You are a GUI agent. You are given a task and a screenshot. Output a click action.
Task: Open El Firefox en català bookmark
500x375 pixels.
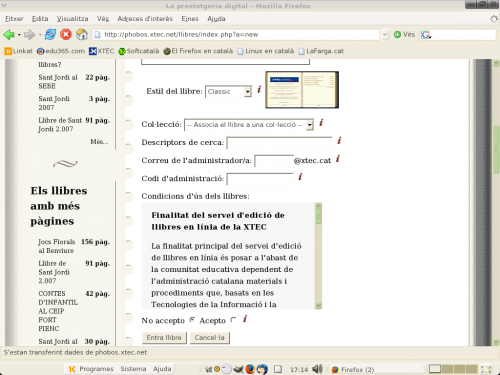(198, 51)
